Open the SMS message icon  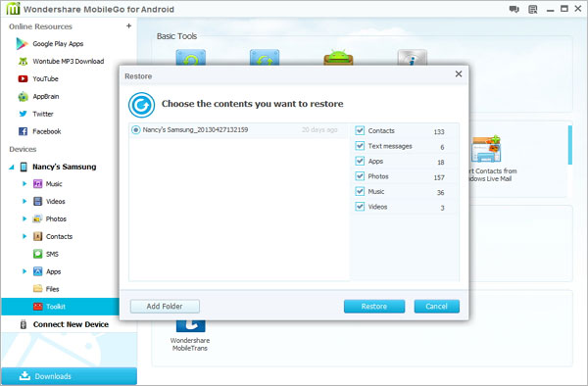[x=37, y=254]
